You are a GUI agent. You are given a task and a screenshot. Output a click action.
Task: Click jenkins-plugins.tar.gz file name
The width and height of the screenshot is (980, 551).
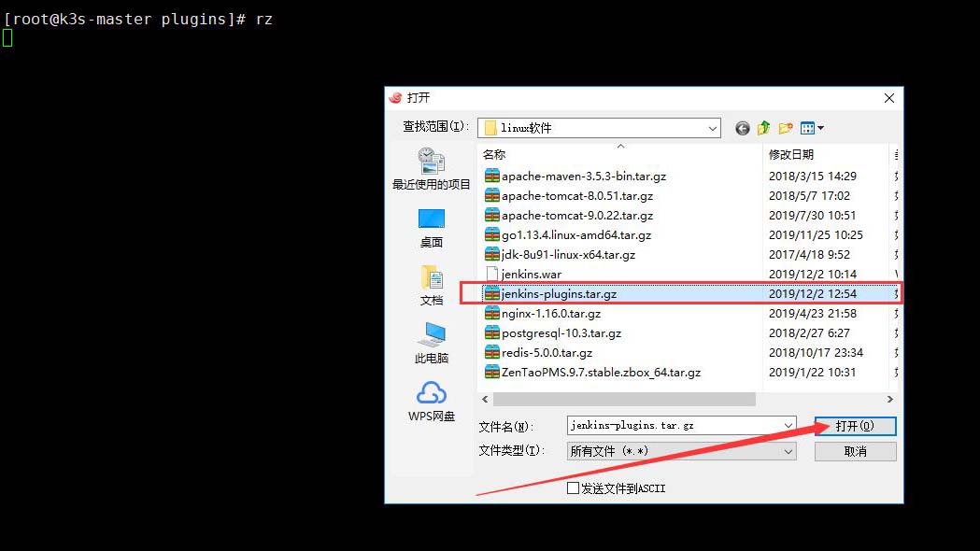(559, 293)
